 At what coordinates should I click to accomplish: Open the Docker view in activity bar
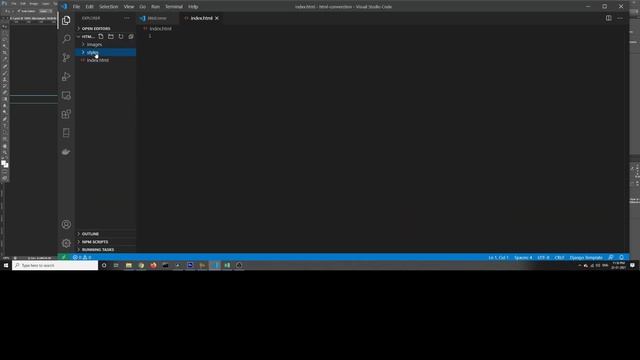coord(66,152)
